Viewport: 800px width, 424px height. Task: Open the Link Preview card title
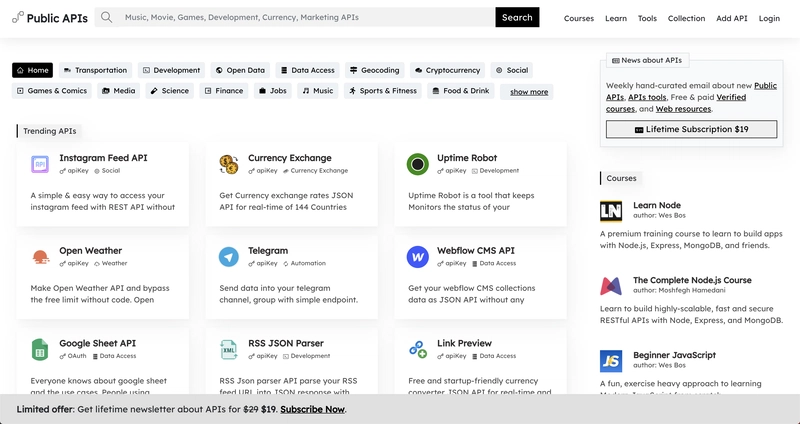464,343
